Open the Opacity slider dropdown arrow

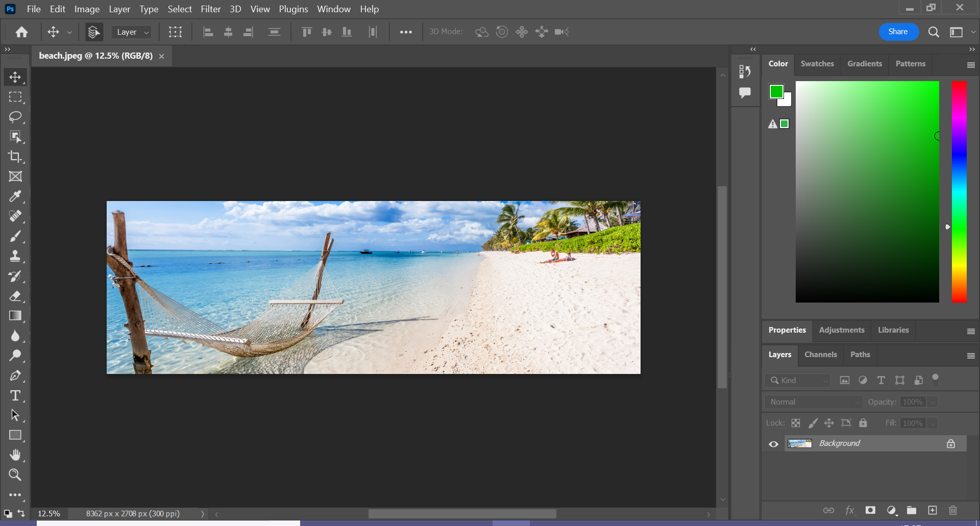click(933, 402)
